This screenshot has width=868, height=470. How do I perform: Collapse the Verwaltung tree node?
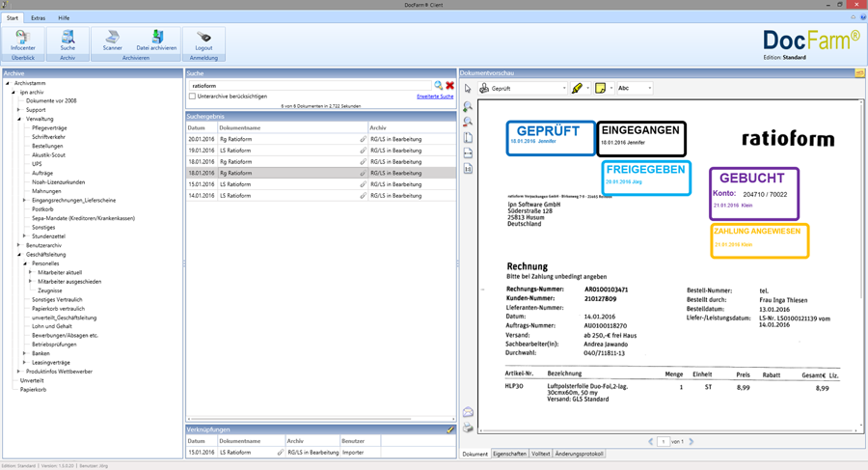pyautogui.click(x=19, y=119)
